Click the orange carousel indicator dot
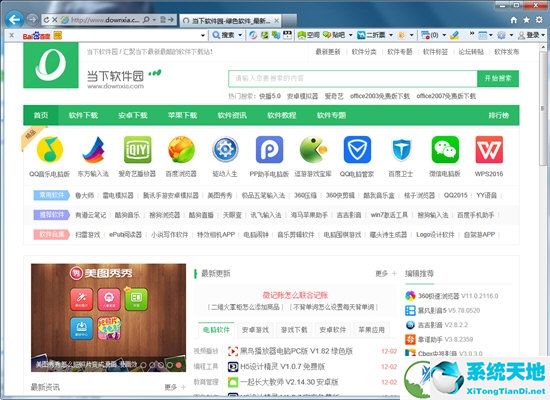The image size is (550, 400). [x=179, y=365]
